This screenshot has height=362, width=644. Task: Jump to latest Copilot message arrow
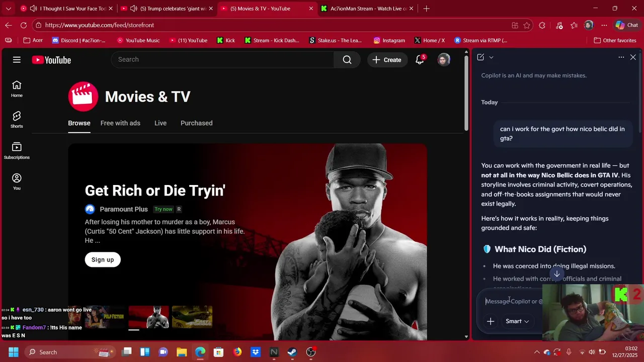tap(556, 274)
